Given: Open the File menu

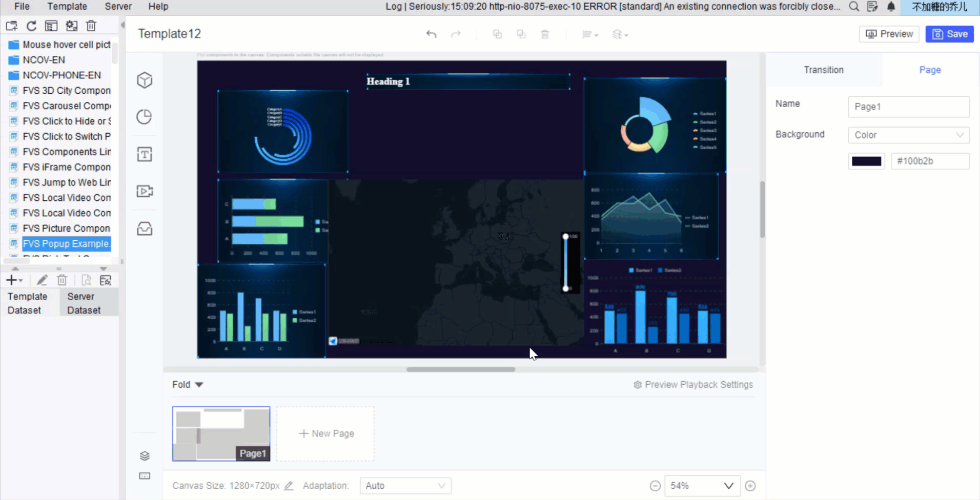Looking at the screenshot, I should [x=22, y=7].
